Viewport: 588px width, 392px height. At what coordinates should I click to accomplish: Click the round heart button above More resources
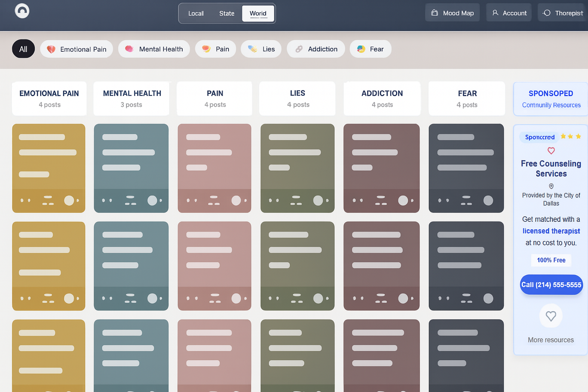click(x=550, y=316)
